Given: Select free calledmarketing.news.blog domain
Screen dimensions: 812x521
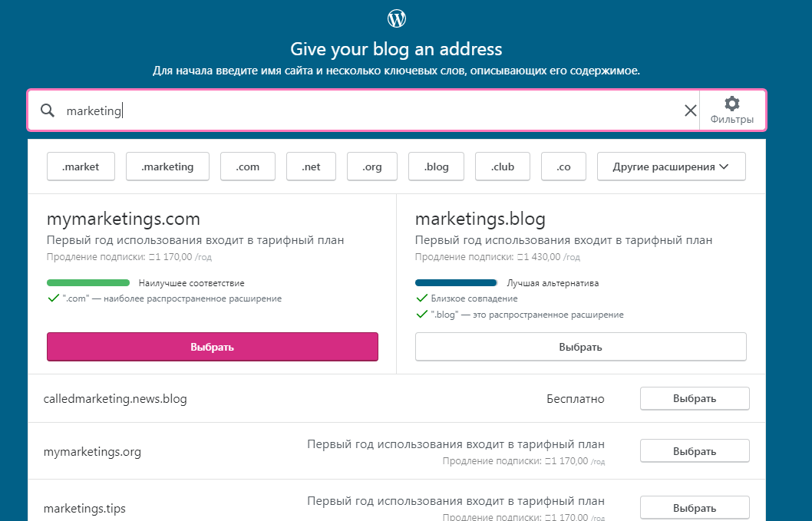Looking at the screenshot, I should pos(695,399).
